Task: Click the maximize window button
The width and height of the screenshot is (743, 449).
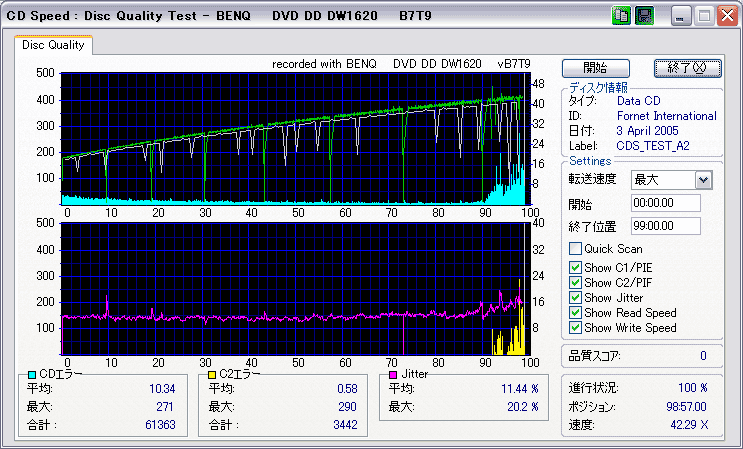Action: coord(704,16)
